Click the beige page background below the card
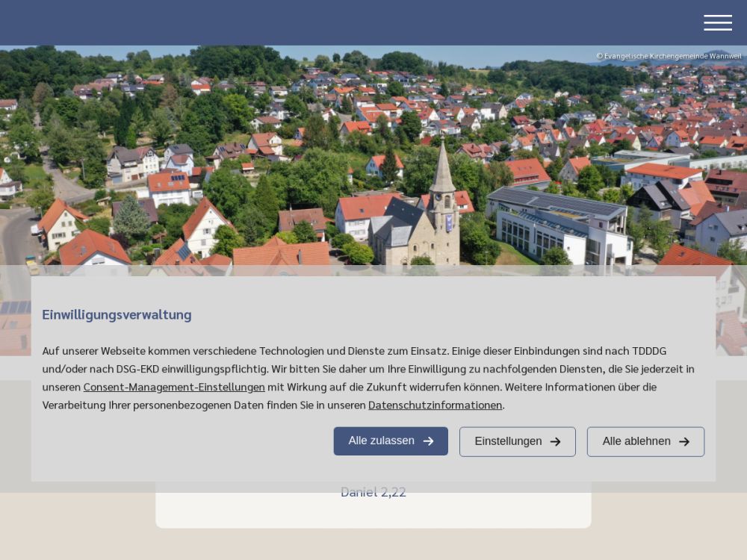Image resolution: width=747 pixels, height=560 pixels. (x=373, y=545)
